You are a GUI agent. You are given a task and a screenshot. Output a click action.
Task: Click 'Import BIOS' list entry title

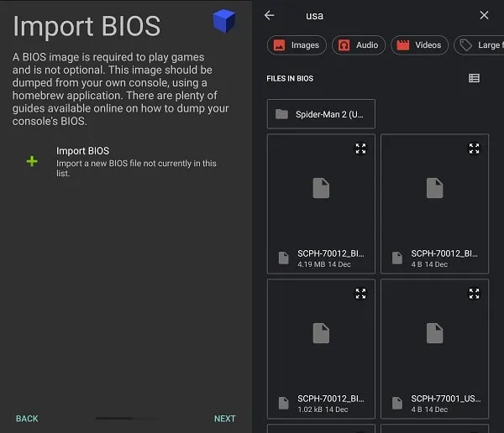(82, 151)
